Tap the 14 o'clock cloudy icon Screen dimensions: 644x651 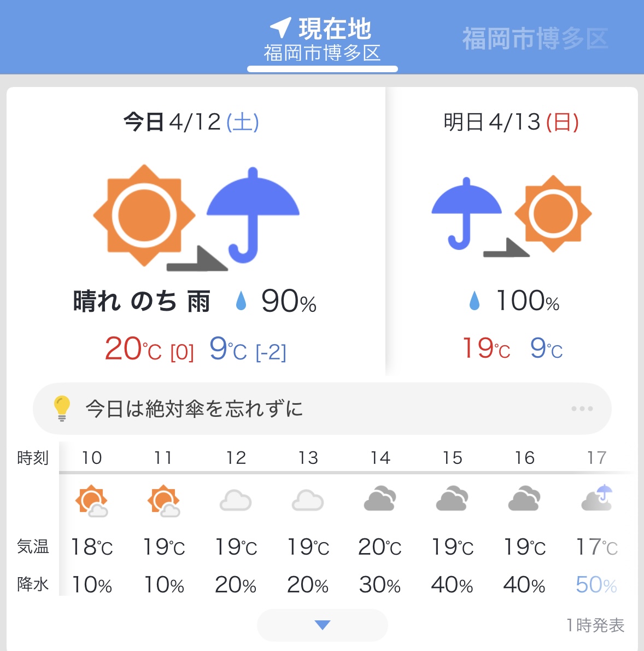(x=380, y=499)
